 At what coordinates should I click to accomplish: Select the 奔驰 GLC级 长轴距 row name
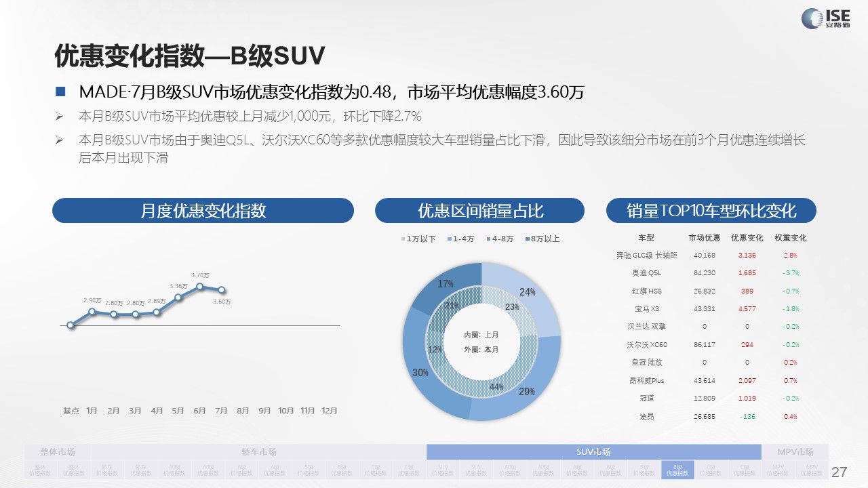(x=646, y=256)
